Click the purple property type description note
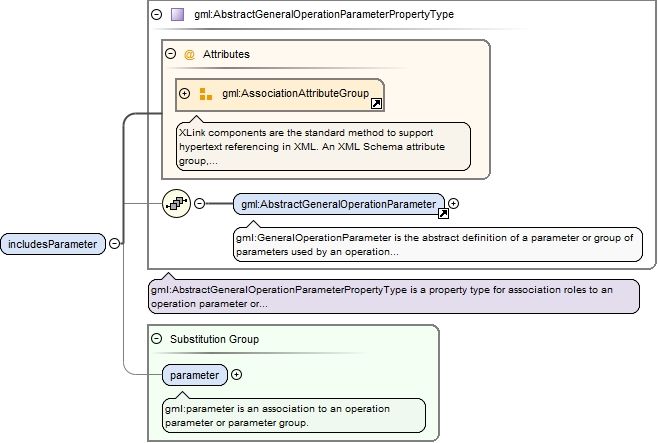This screenshot has width=658, height=443. tap(394, 297)
